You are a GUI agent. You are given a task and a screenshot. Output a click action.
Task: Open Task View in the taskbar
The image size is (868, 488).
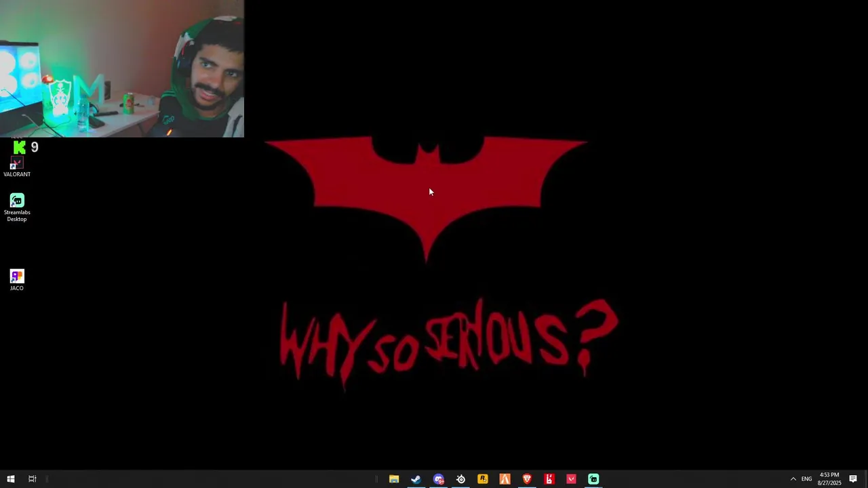(32, 479)
